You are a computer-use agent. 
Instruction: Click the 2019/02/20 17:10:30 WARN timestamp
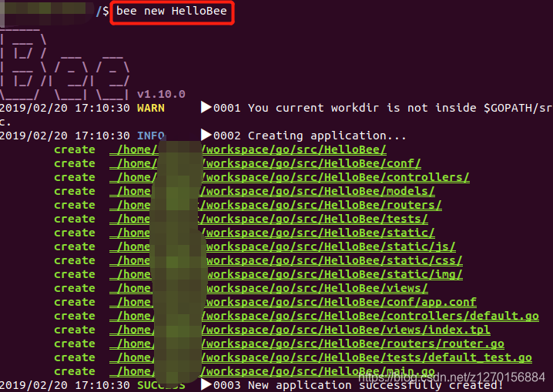pos(65,108)
